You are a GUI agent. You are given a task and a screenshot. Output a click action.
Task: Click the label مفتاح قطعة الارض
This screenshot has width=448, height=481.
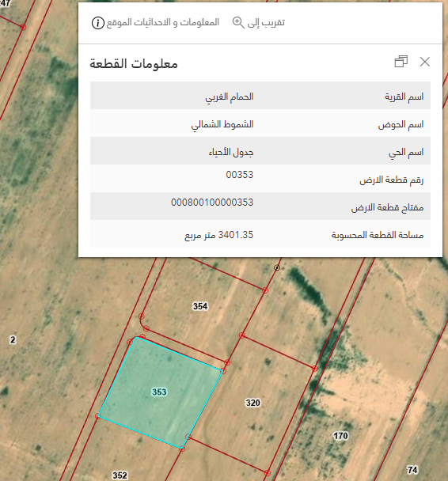click(387, 208)
